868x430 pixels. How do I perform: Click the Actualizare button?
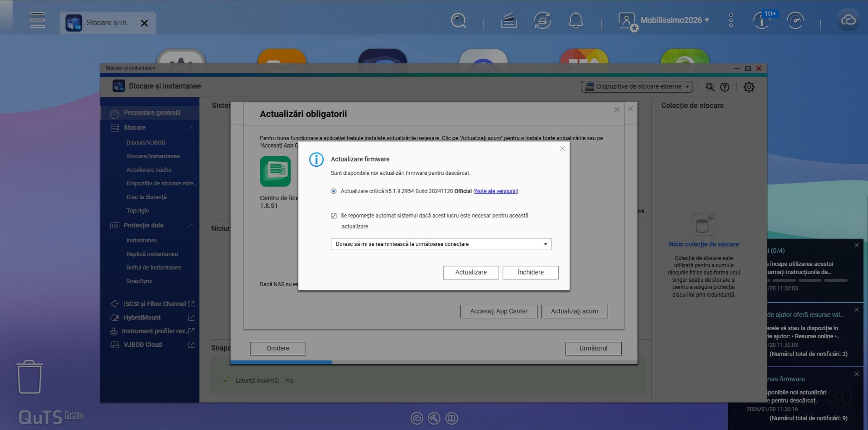(x=471, y=272)
